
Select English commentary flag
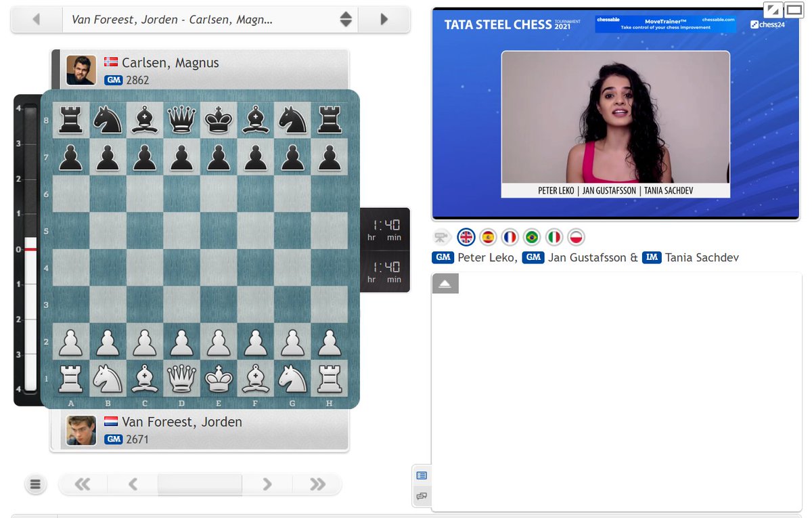pyautogui.click(x=466, y=237)
